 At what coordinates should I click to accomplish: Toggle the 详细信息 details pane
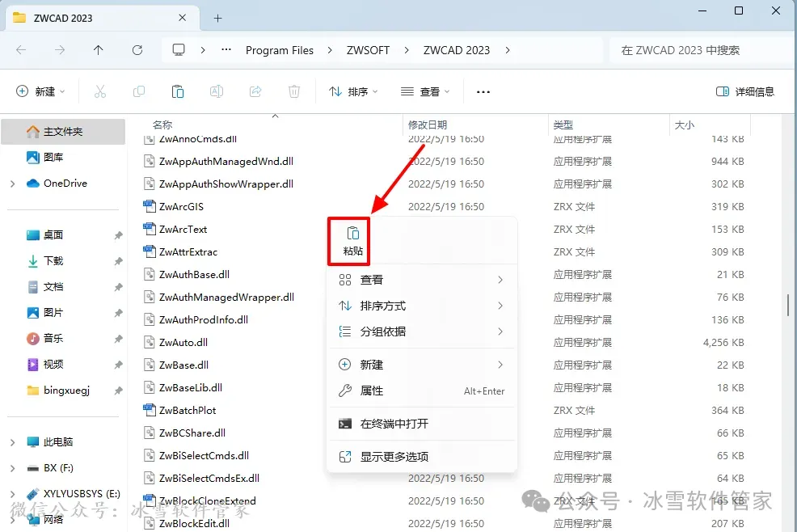click(744, 91)
